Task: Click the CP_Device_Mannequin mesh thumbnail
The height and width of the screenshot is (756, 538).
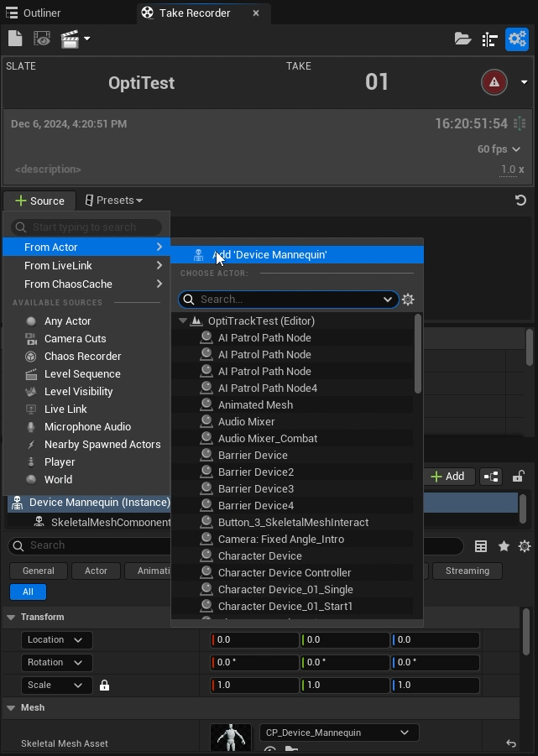Action: (230, 738)
